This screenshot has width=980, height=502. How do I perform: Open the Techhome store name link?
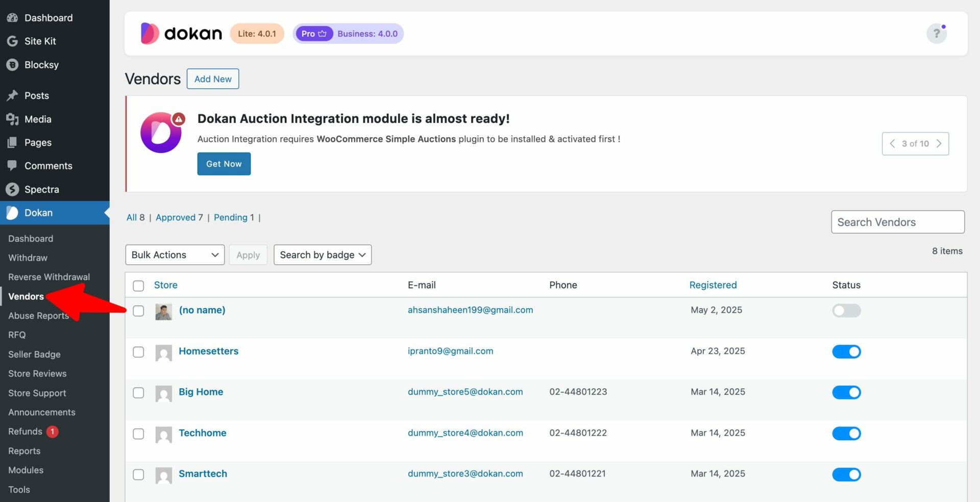[x=203, y=433]
